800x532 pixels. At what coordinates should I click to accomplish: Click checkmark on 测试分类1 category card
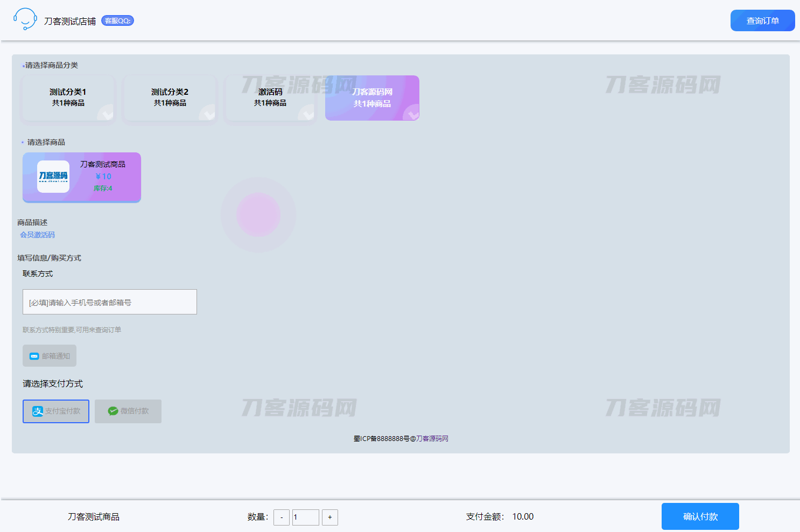(x=107, y=114)
